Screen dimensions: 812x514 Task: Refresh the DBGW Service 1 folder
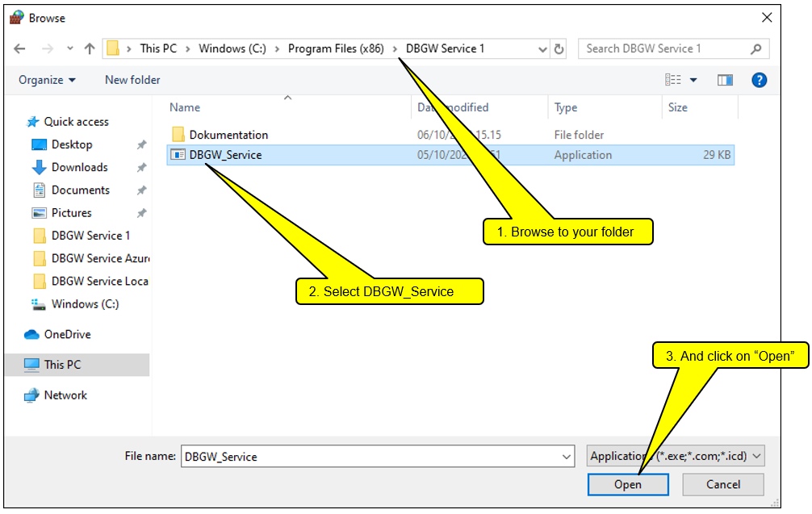(x=559, y=49)
